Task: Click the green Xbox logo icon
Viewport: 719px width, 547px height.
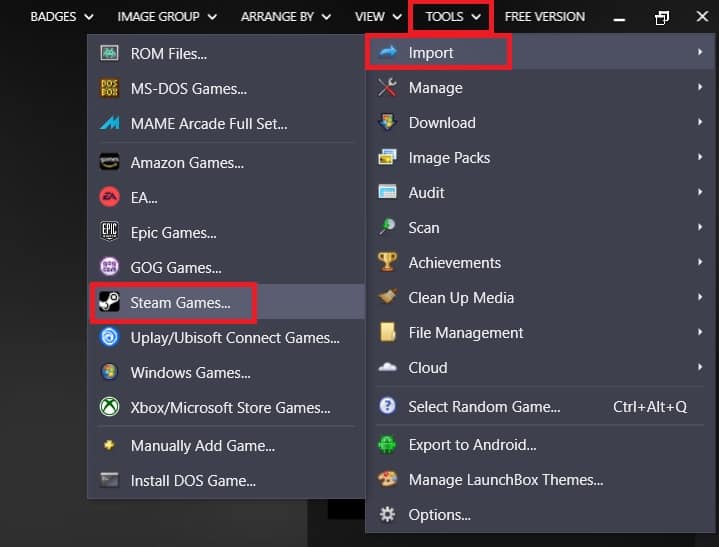Action: pyautogui.click(x=109, y=407)
